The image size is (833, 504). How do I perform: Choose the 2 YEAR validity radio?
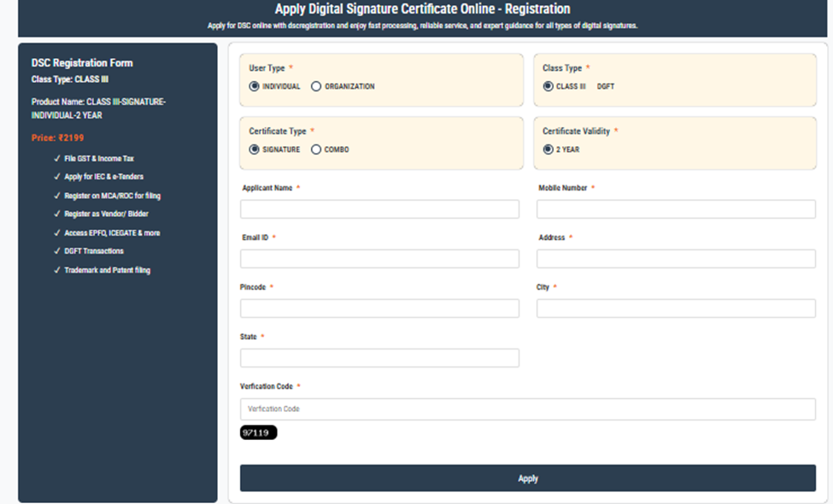548,149
